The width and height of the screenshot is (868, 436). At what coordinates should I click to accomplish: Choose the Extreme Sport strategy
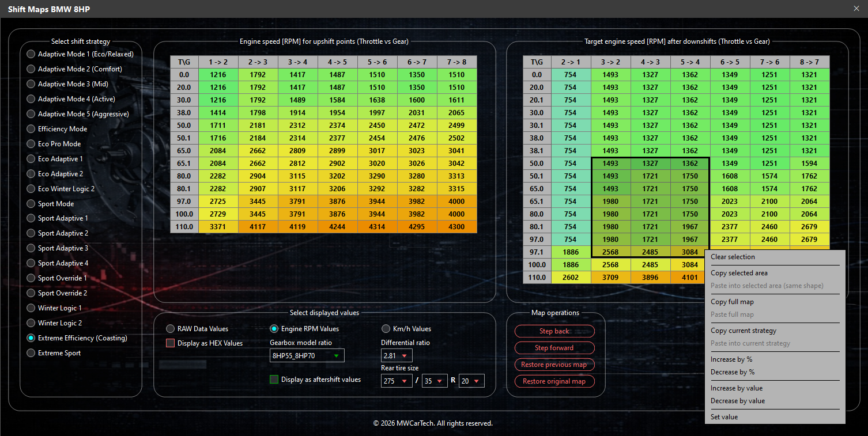tap(31, 352)
